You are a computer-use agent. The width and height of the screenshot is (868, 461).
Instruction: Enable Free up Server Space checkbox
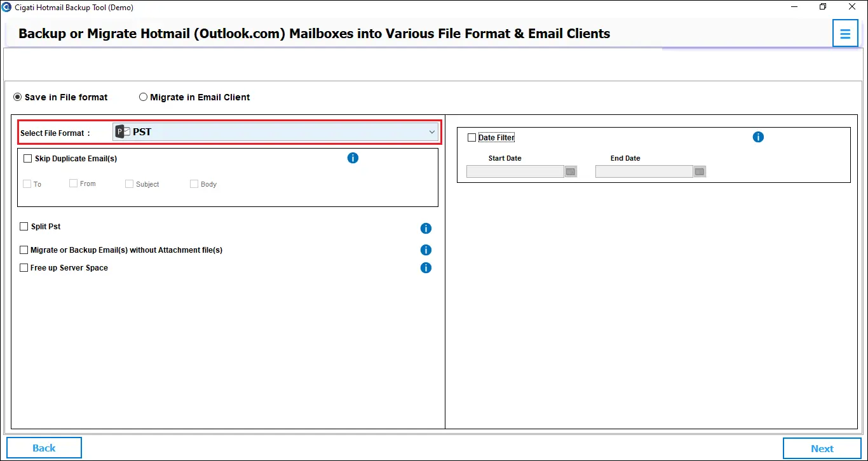click(x=24, y=268)
